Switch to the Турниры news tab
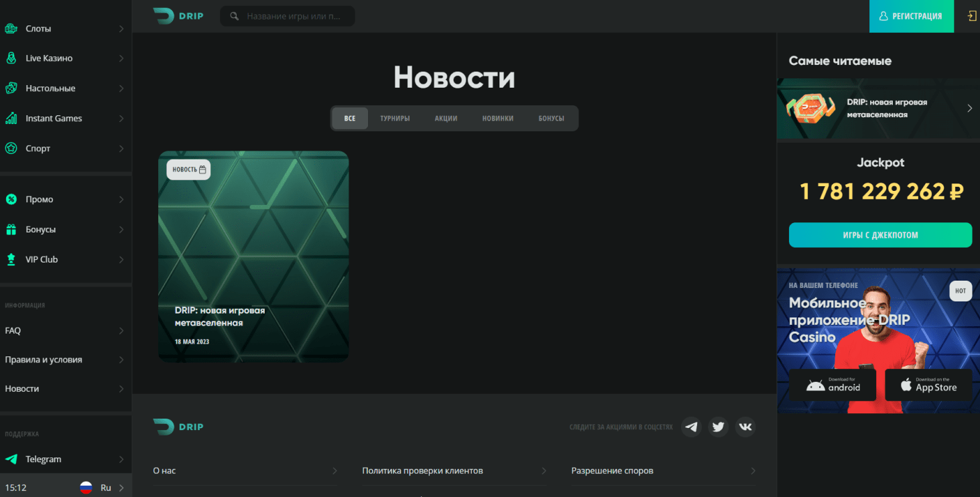The image size is (980, 497). click(395, 119)
